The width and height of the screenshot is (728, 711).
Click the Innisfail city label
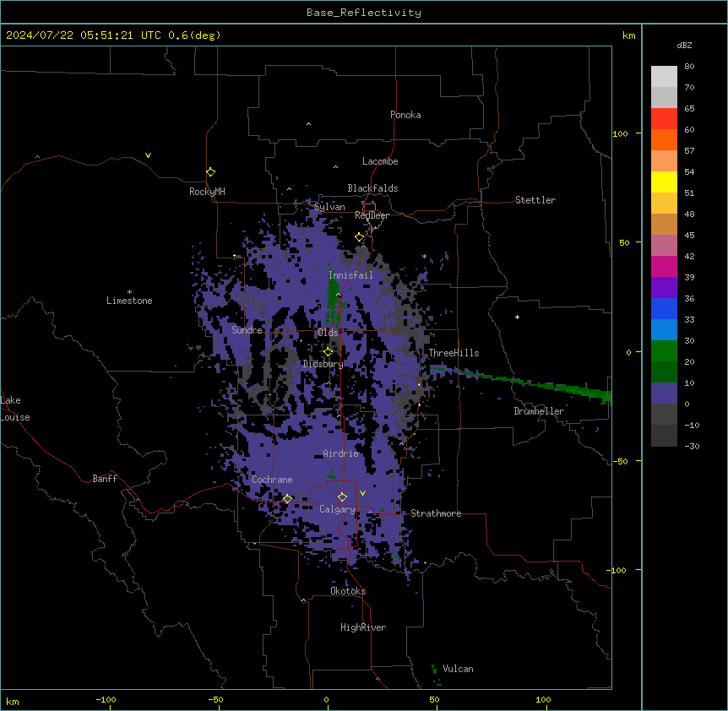point(350,275)
